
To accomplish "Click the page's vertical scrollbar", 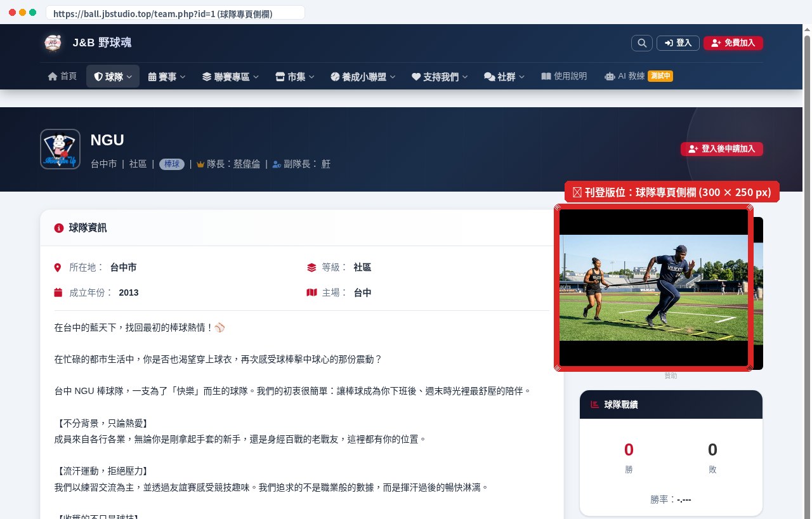I will (808, 272).
